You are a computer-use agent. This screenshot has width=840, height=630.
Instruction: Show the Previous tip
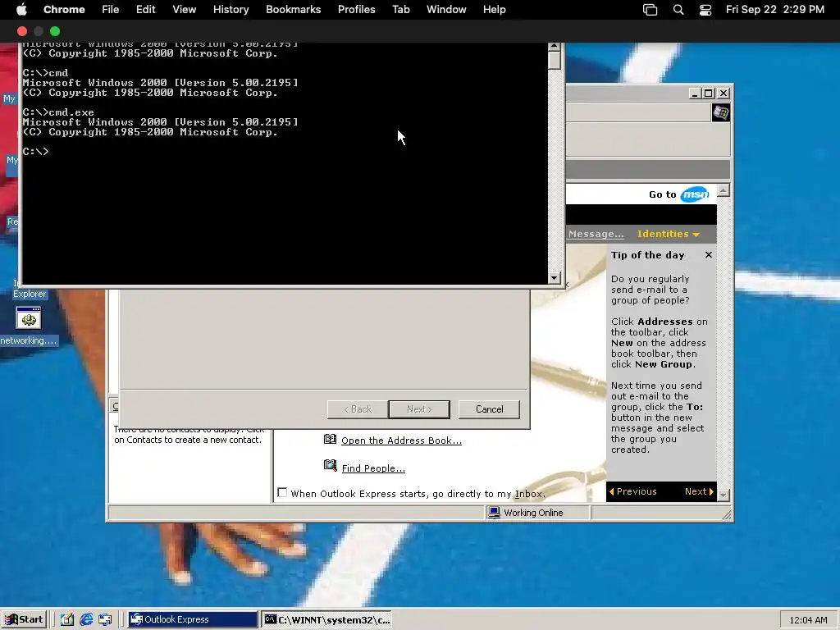(x=632, y=491)
